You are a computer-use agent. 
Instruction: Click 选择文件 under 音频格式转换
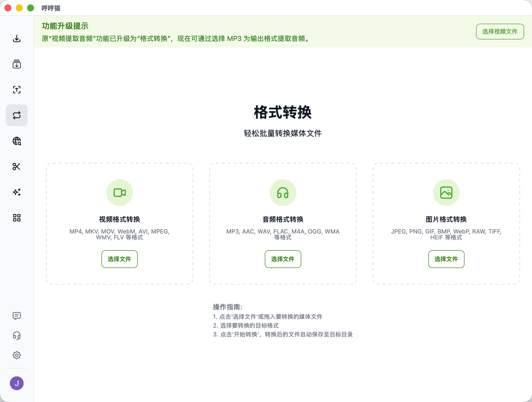(x=283, y=259)
